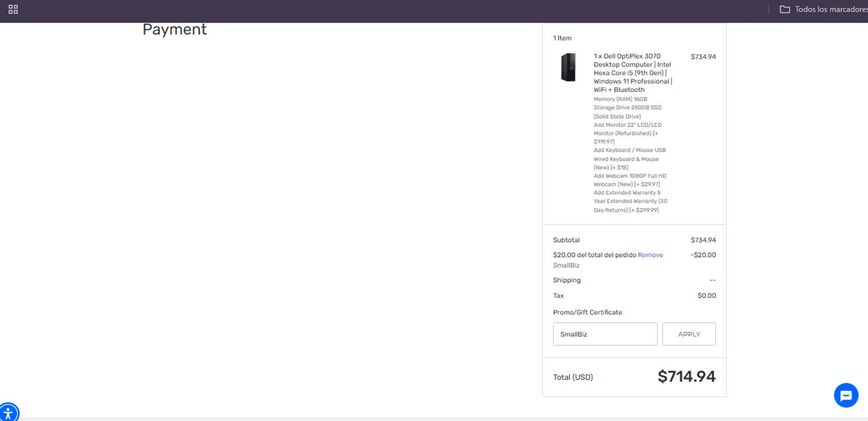
Task: Open the apps grid icon
Action: (13, 9)
